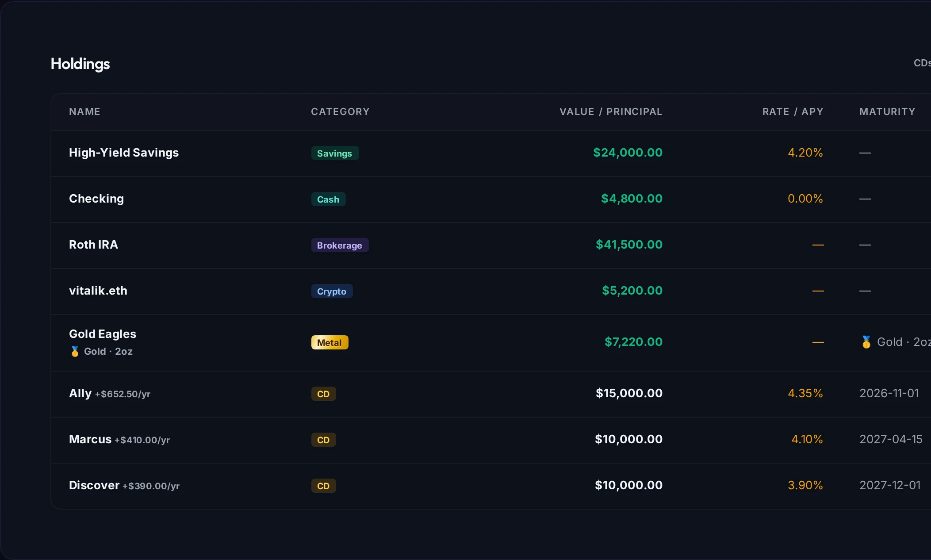The image size is (931, 560).
Task: Click the gold medal icon under Gold Eagles name
Action: tap(75, 351)
